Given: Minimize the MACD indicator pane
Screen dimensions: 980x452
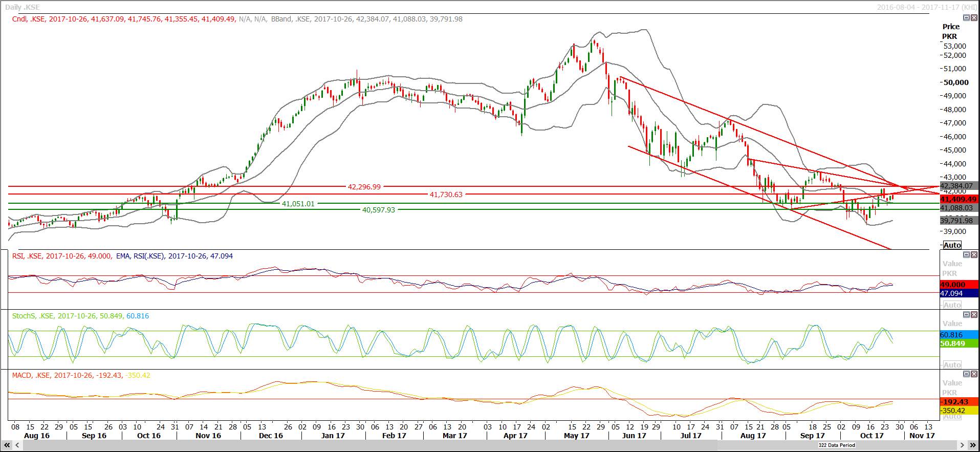Looking at the screenshot, I should (966, 374).
